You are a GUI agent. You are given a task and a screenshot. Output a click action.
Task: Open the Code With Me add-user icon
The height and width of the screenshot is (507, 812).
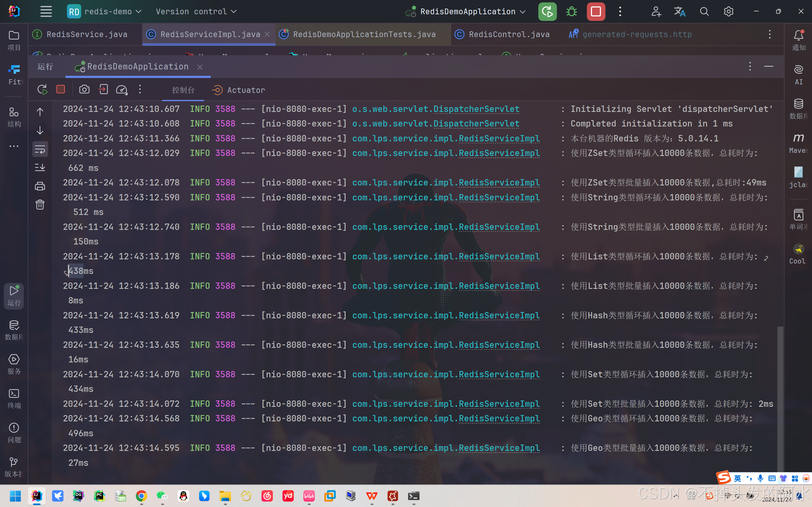[656, 12]
